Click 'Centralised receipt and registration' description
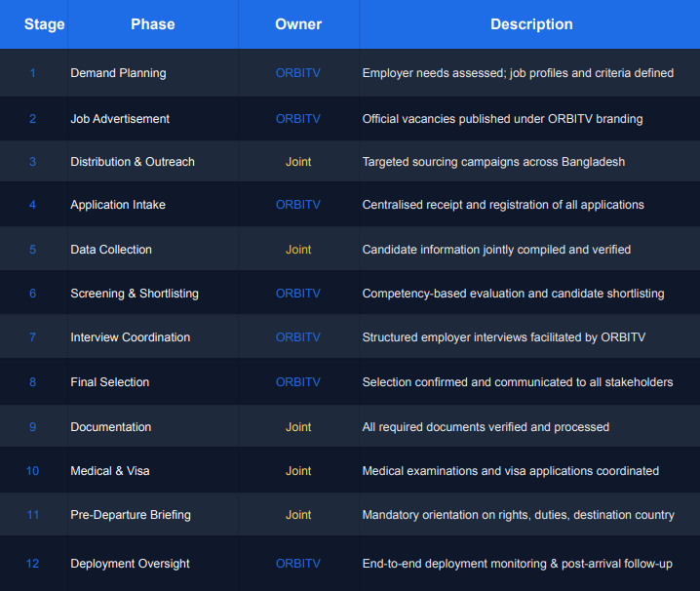 (x=503, y=205)
